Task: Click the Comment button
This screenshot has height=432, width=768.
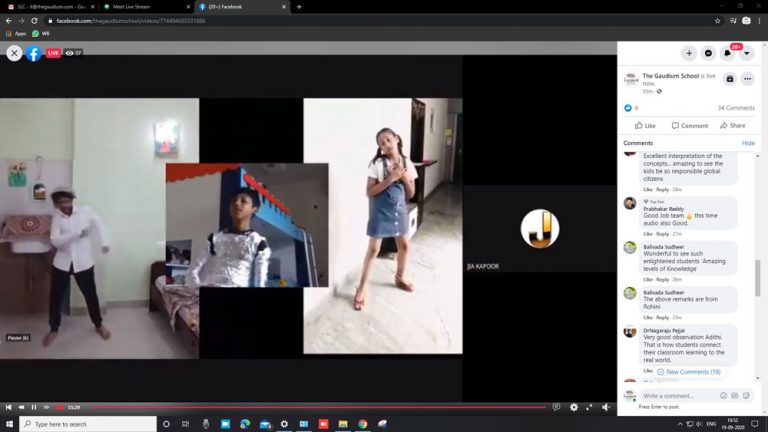Action: pyautogui.click(x=690, y=126)
